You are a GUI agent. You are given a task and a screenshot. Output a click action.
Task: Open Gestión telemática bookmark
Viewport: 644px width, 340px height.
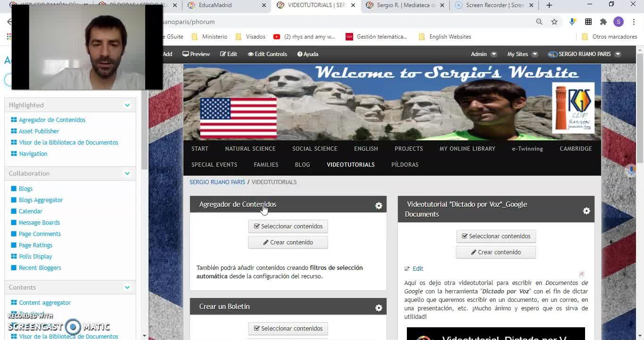click(377, 37)
